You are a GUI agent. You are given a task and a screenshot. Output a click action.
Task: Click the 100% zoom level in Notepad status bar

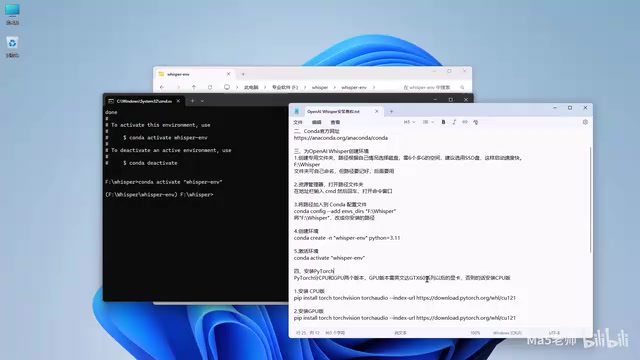(475, 333)
